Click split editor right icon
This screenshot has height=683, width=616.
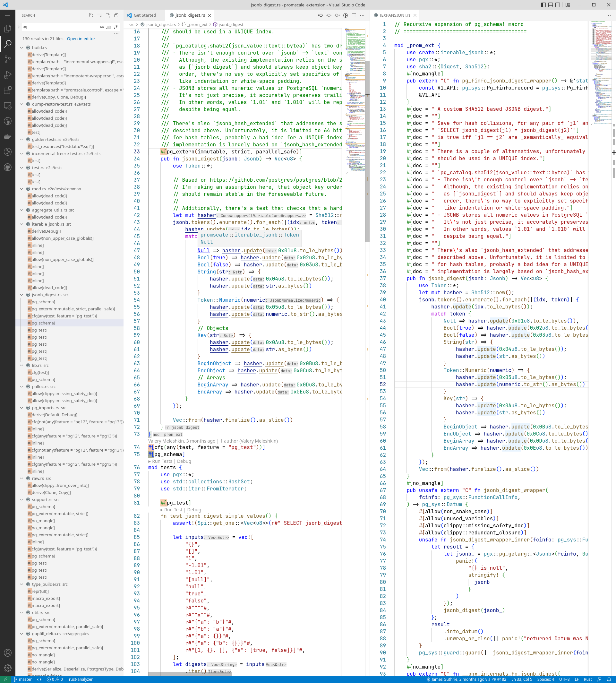coord(354,15)
